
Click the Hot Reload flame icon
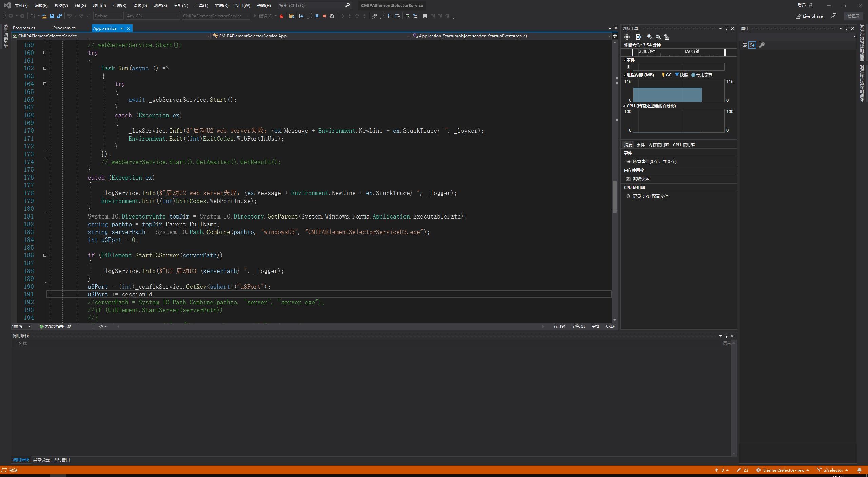pyautogui.click(x=281, y=16)
